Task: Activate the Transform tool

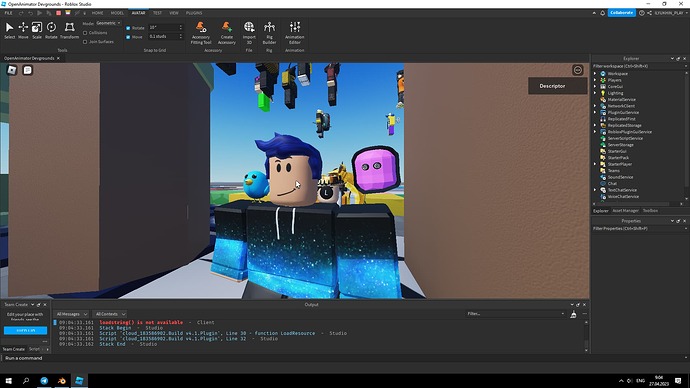Action: click(x=69, y=30)
